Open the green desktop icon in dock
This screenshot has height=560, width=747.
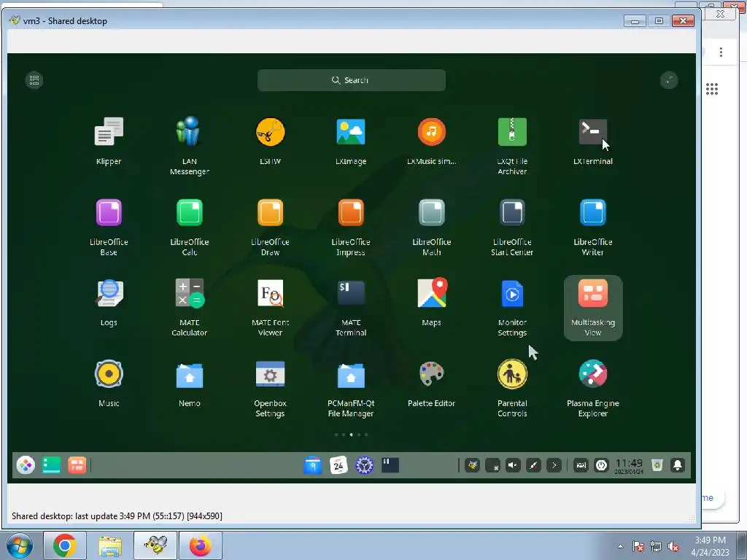point(52,465)
